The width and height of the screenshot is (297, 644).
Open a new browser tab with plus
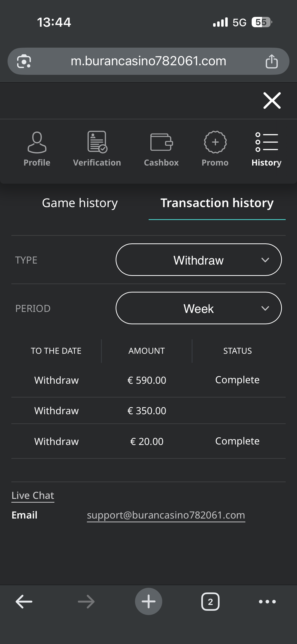[149, 601]
